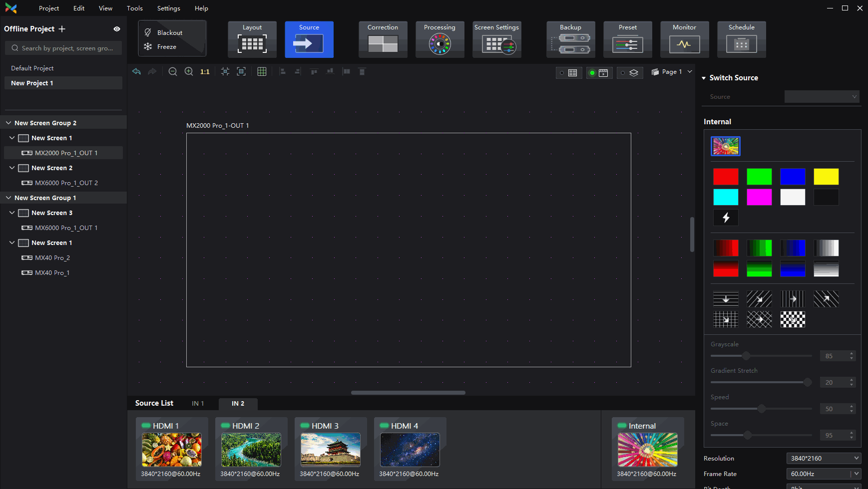Viewport: 868px width, 489px height.
Task: Select the lightning flash pattern
Action: [726, 218]
